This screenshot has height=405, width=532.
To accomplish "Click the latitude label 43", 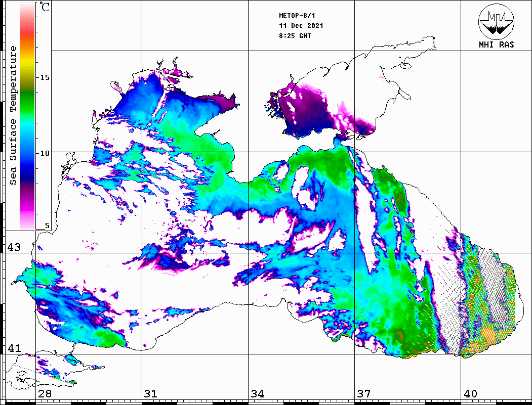I will point(14,247).
